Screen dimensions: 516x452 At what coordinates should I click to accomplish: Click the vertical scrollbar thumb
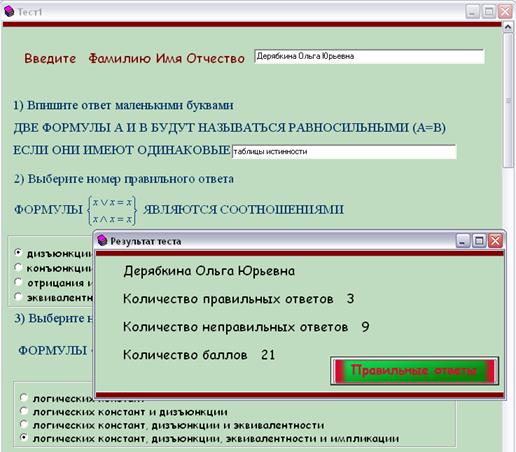(x=508, y=100)
